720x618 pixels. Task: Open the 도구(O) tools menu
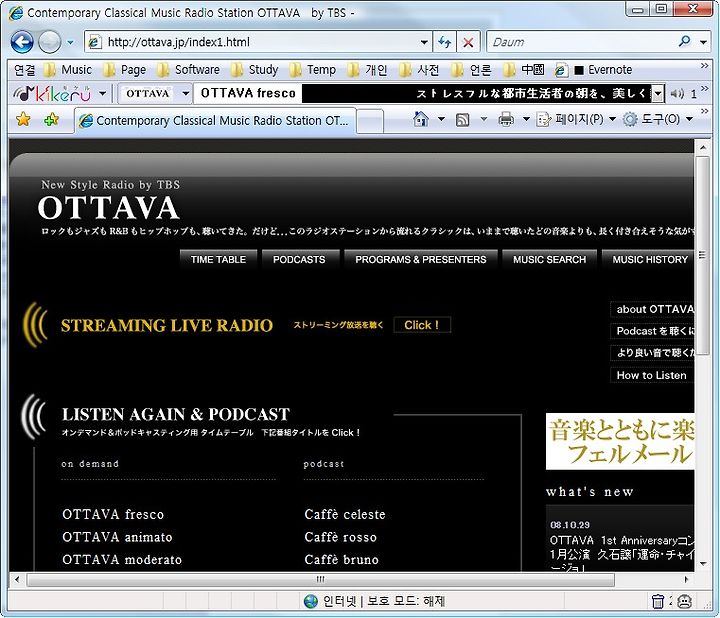658,119
